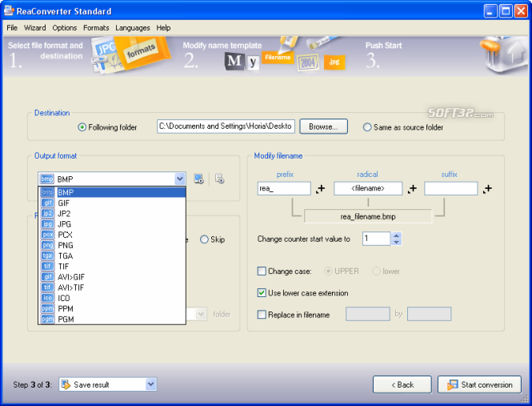Click the rea_filename.bmp preview box
The image size is (532, 406).
(x=368, y=216)
